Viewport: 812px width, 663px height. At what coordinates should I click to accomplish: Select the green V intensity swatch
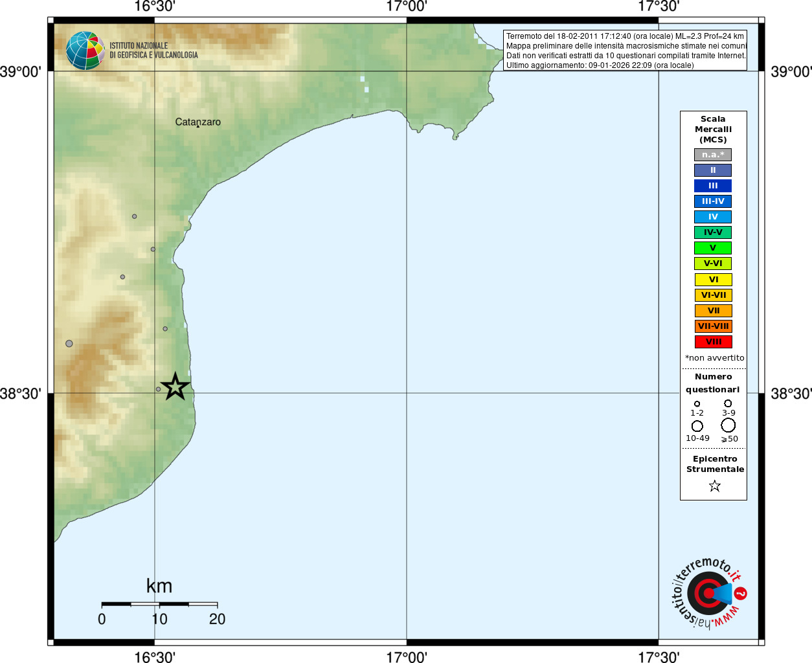713,248
